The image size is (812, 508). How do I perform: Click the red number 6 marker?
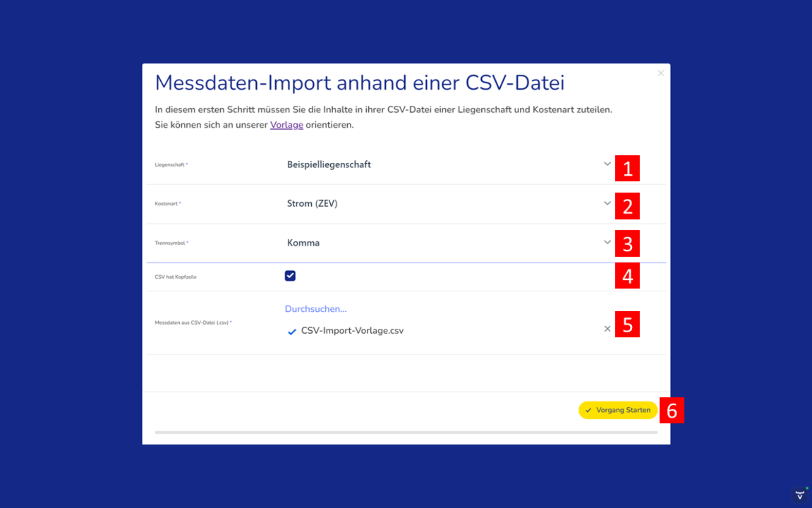pos(672,410)
